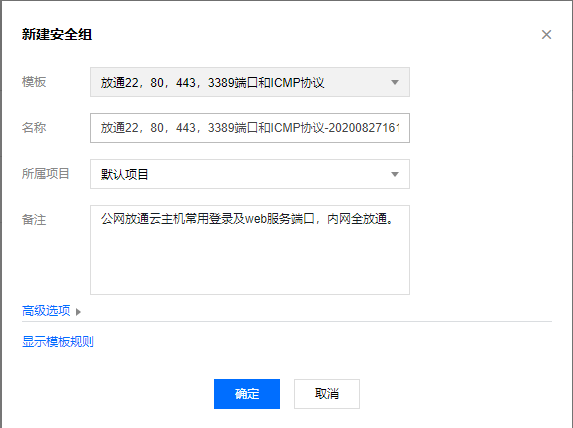Cancel with the 取消 button
This screenshot has width=573, height=428.
(x=327, y=394)
